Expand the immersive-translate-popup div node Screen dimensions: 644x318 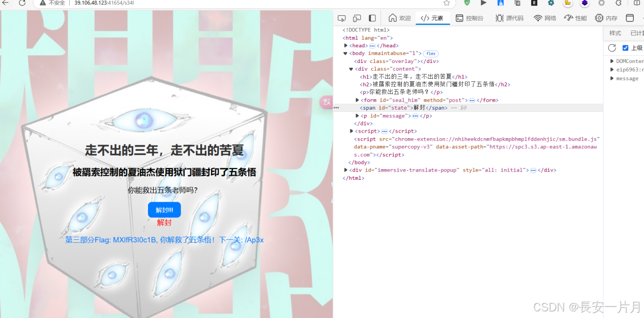click(346, 170)
